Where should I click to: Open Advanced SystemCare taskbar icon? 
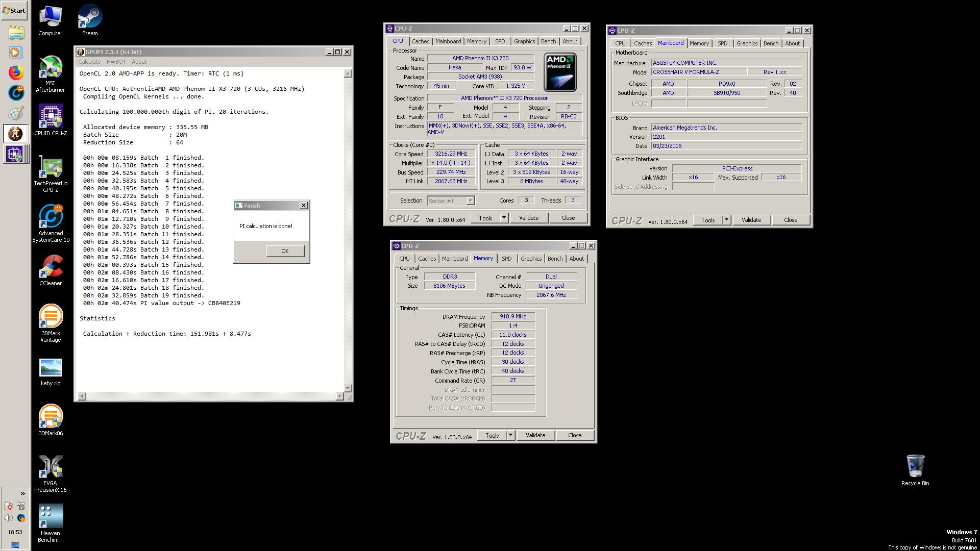(15, 93)
